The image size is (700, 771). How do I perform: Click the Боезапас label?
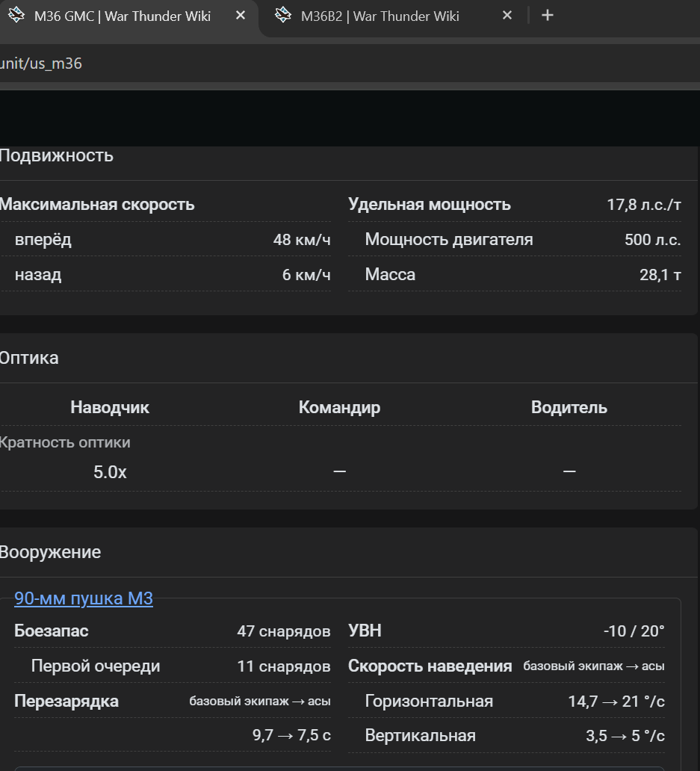[51, 631]
